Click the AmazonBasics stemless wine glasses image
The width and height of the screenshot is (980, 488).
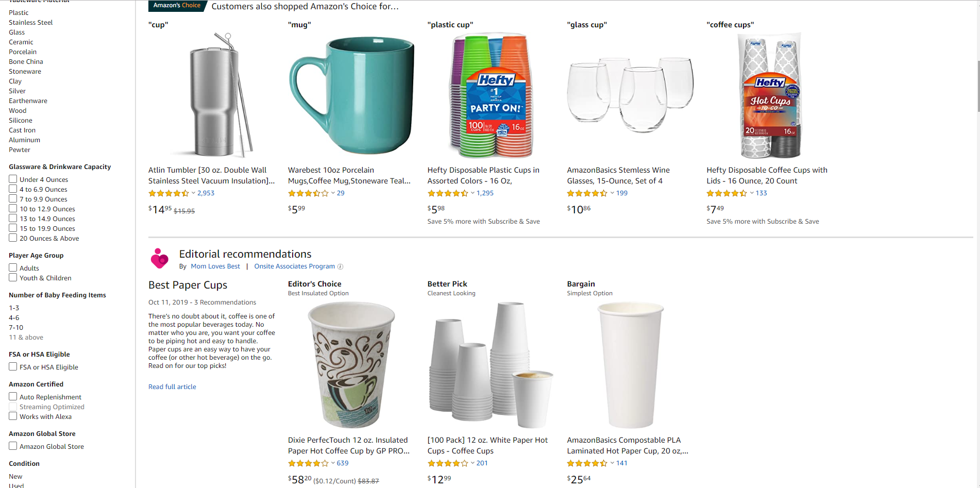(x=630, y=95)
